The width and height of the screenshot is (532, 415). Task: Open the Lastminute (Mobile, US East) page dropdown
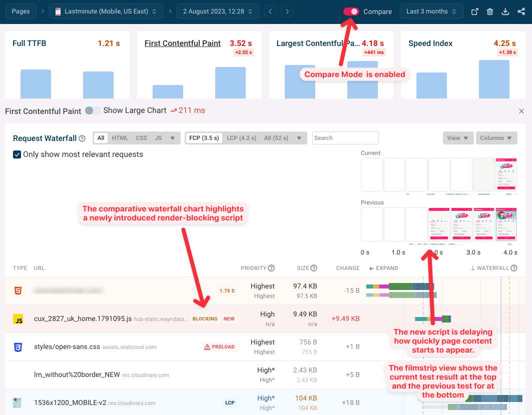(106, 11)
